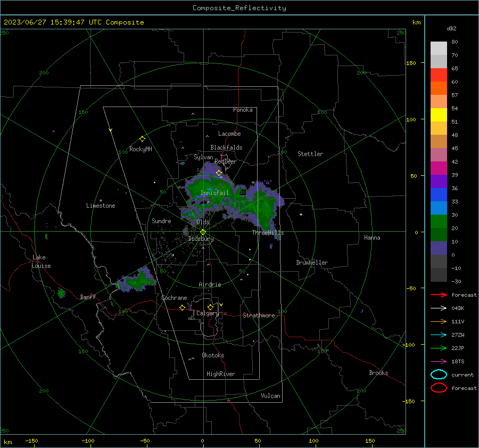Click the Didsbury town label
The width and height of the screenshot is (479, 448).
click(201, 239)
